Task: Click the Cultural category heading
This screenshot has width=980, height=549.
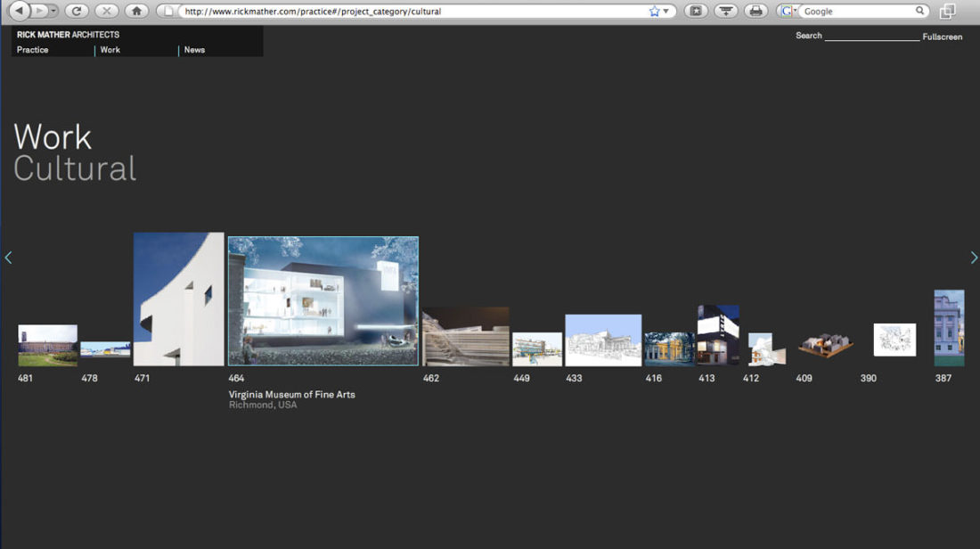Action: 75,168
